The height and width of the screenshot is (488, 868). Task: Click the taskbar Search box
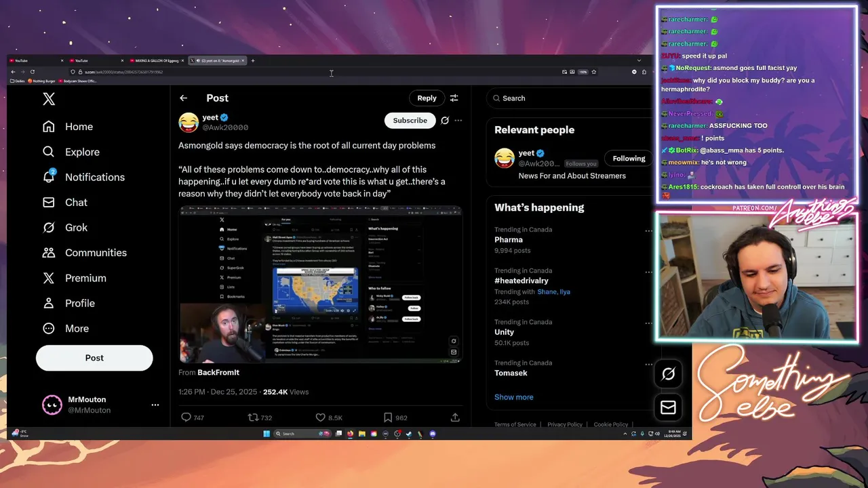pyautogui.click(x=302, y=434)
